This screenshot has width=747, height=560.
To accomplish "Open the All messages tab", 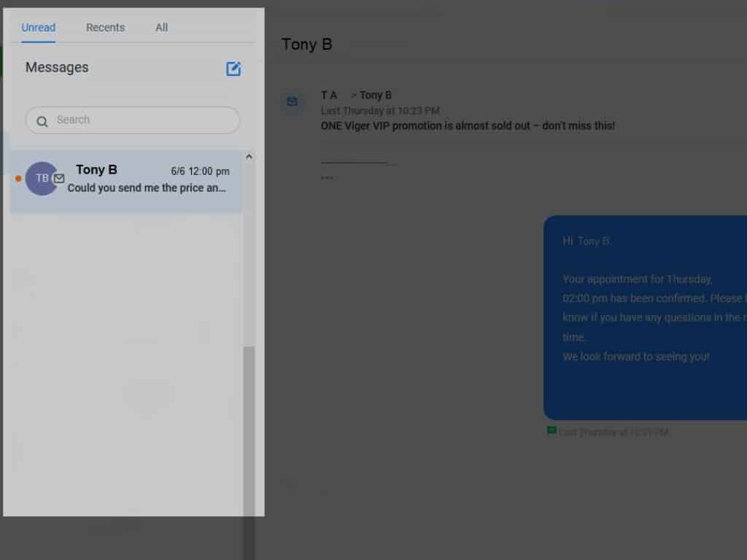I will [x=161, y=28].
